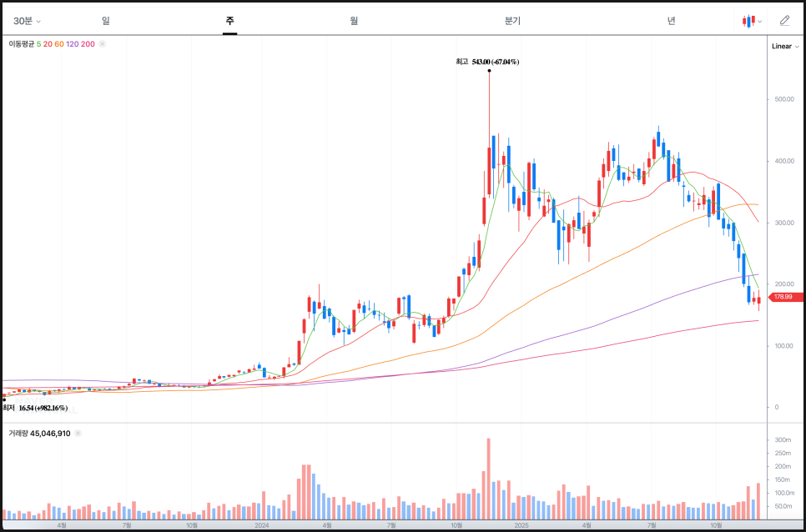
Task: Click the 5-period moving average label
Action: pyautogui.click(x=38, y=43)
